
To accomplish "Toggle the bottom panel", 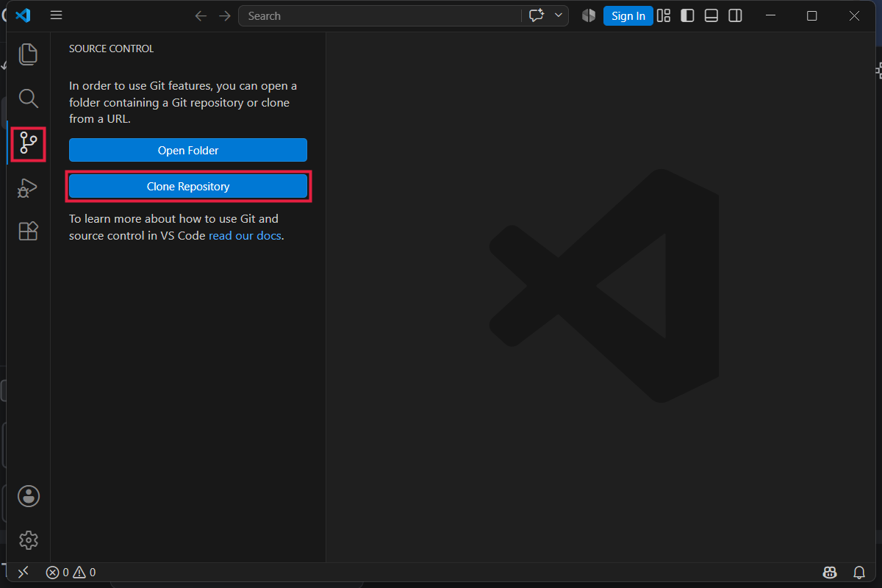I will pos(711,15).
